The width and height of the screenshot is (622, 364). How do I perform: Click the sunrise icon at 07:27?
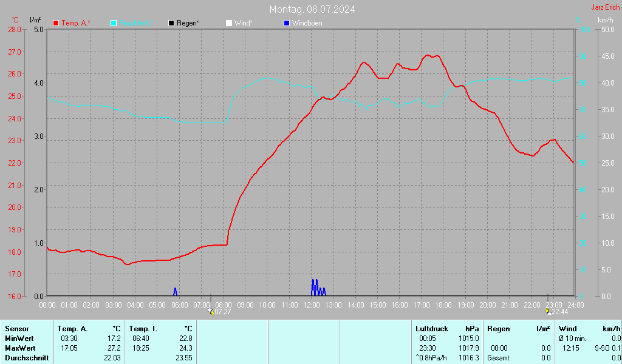tap(211, 311)
